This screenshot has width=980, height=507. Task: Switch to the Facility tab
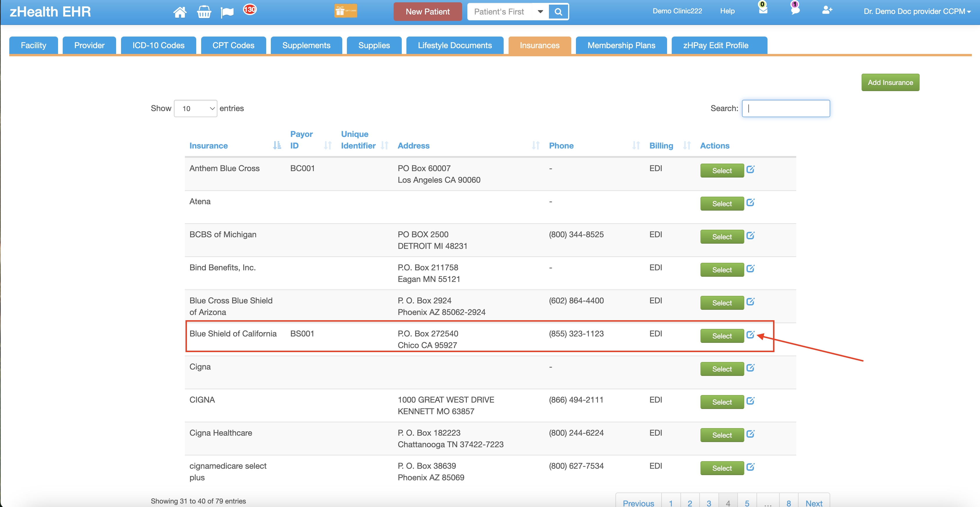[x=33, y=45]
